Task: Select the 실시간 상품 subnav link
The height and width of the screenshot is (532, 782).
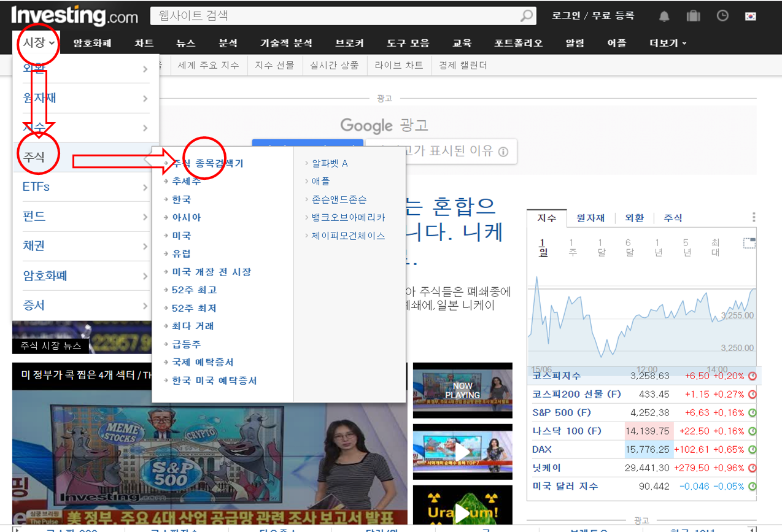Action: point(335,65)
